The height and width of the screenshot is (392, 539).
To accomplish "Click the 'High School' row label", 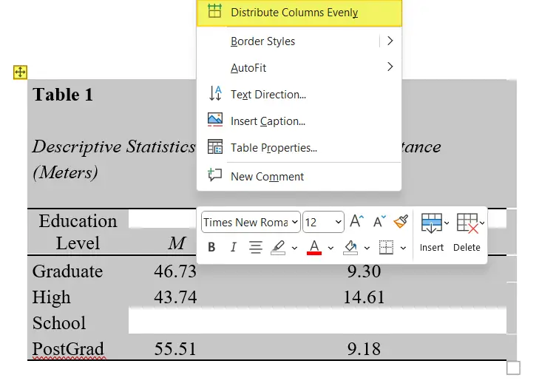I will tap(59, 310).
